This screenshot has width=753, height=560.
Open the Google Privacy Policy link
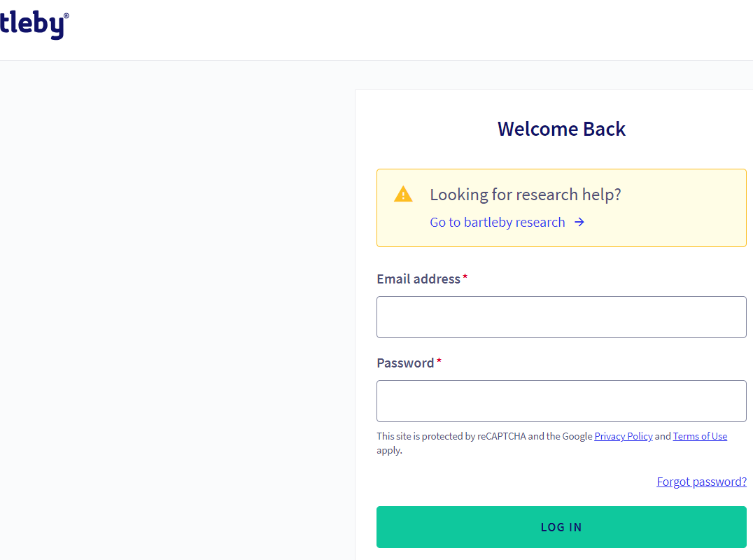tap(623, 436)
